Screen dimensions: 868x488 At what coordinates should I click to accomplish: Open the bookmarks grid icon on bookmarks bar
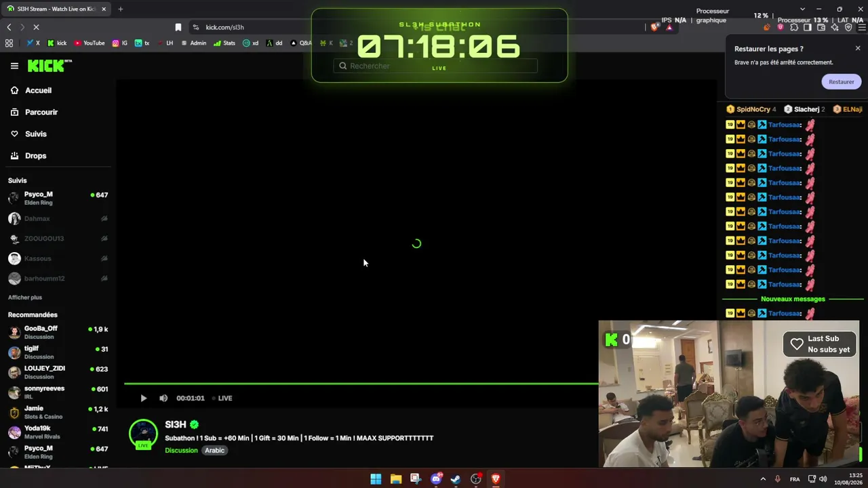click(x=9, y=43)
